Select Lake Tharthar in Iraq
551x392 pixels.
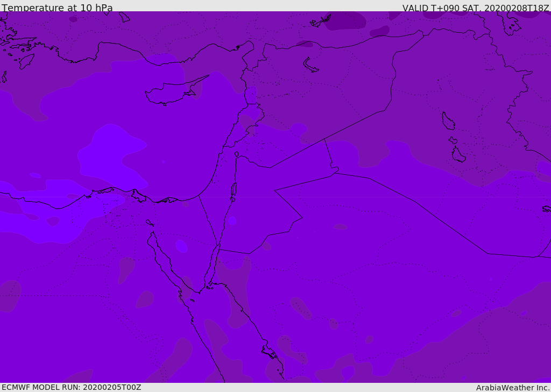tap(448, 121)
